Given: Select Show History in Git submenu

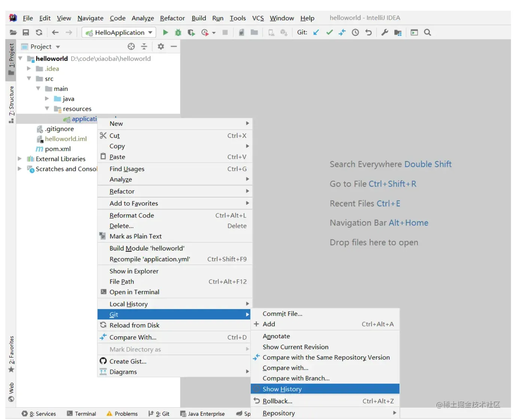Looking at the screenshot, I should point(325,389).
